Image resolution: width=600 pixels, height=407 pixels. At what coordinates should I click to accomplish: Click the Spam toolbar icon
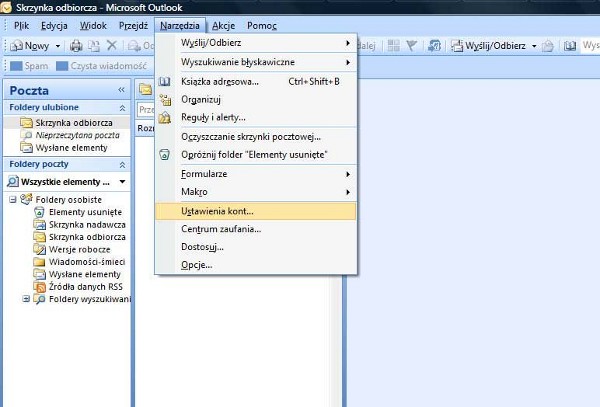(16, 66)
